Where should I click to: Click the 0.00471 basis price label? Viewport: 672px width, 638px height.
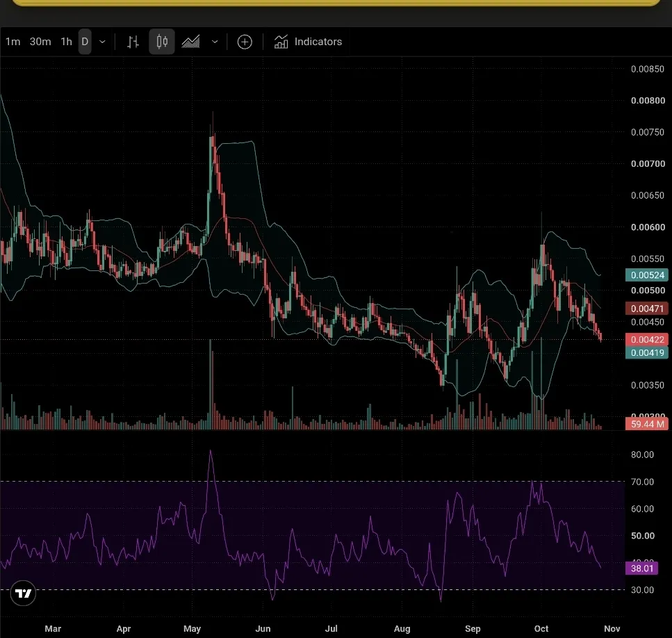pos(647,309)
